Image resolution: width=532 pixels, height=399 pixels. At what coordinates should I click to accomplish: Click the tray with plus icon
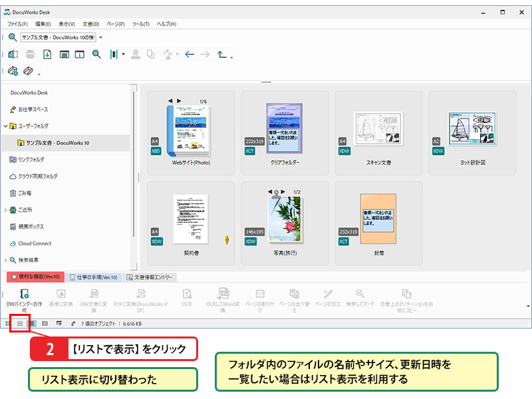(13, 71)
